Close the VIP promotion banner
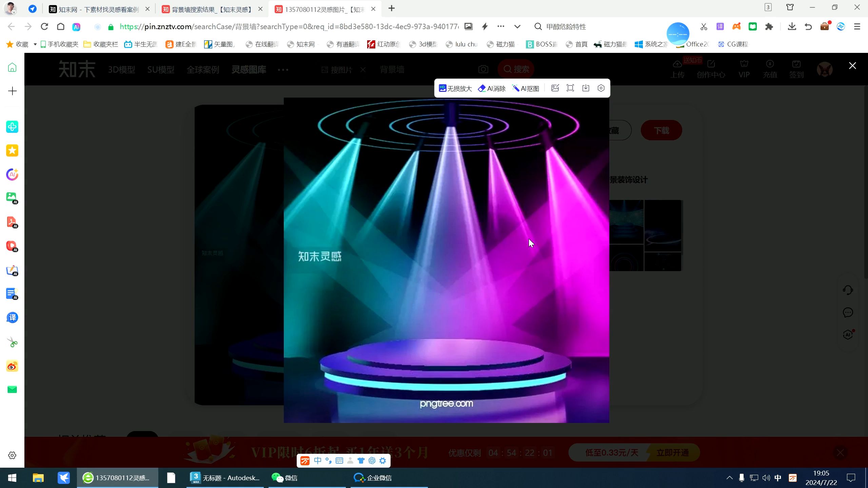The width and height of the screenshot is (868, 488). 840,453
